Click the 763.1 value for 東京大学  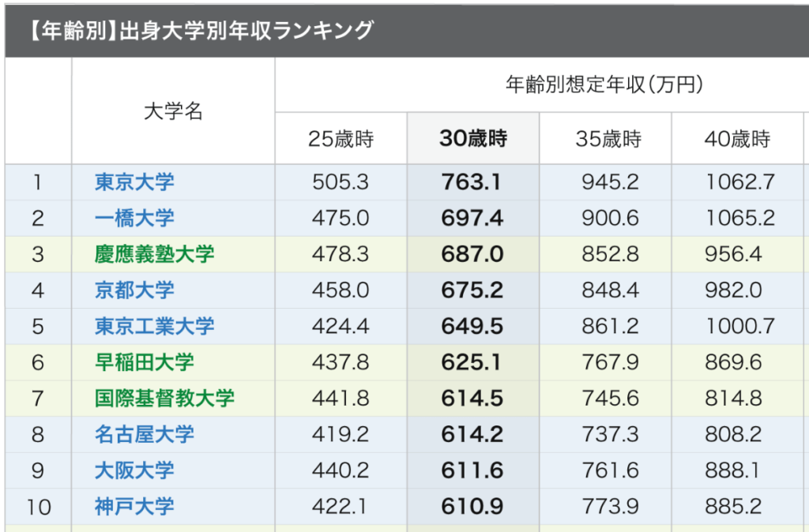point(471,182)
